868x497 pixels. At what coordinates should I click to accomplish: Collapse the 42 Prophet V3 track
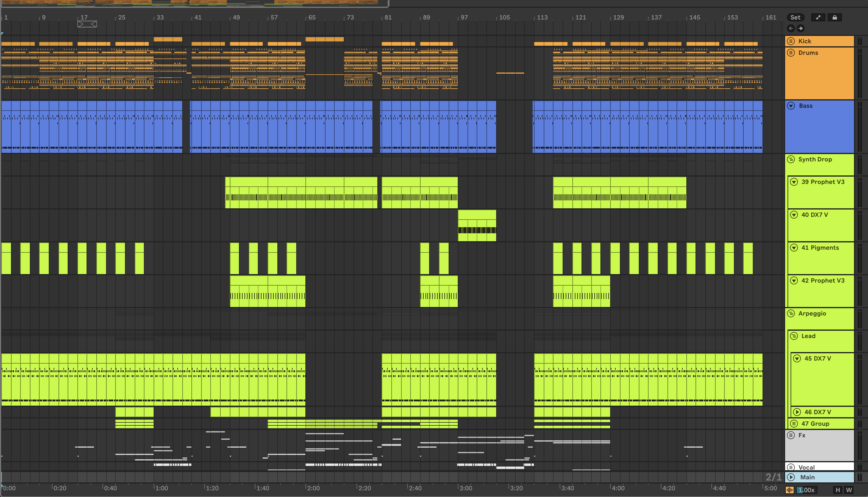(794, 280)
